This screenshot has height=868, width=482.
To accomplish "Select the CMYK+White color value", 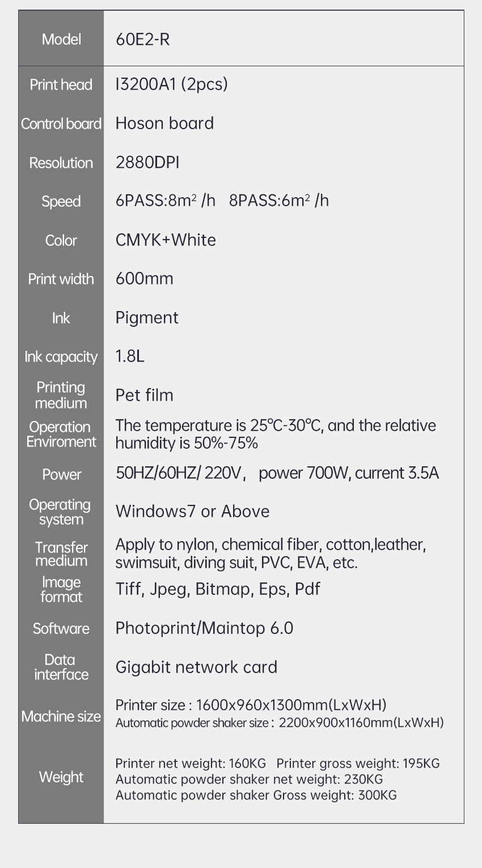I will click(x=166, y=240).
